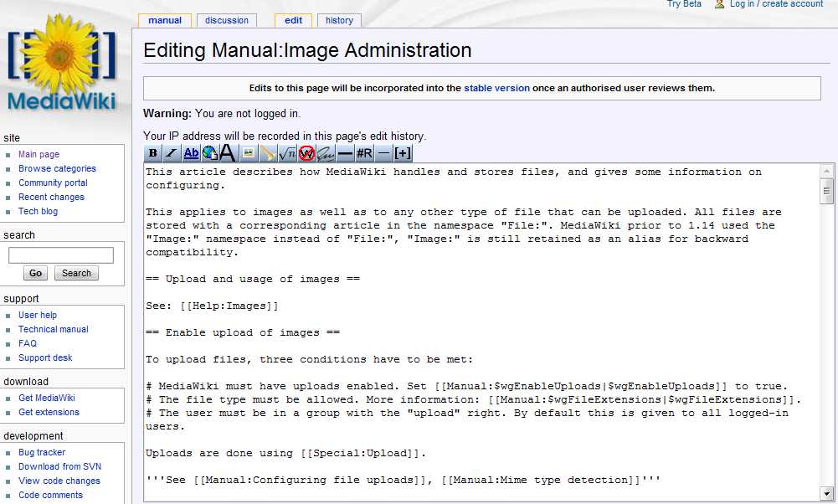Open User help link
Image resolution: width=838 pixels, height=504 pixels.
[x=38, y=315]
